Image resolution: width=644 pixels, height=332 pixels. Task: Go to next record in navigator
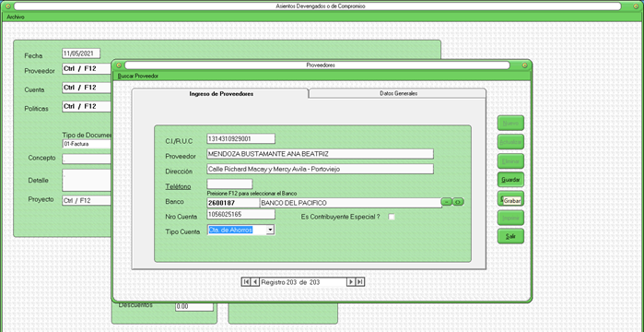click(x=351, y=282)
